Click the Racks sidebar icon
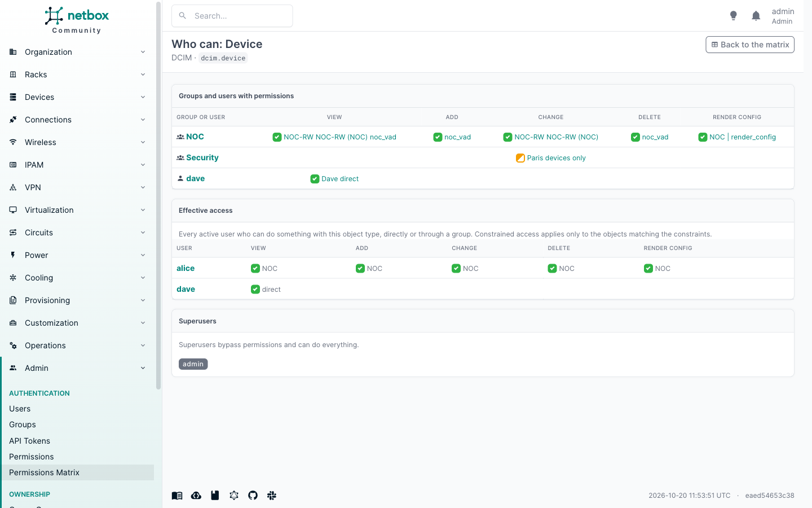The width and height of the screenshot is (812, 508). click(13, 75)
